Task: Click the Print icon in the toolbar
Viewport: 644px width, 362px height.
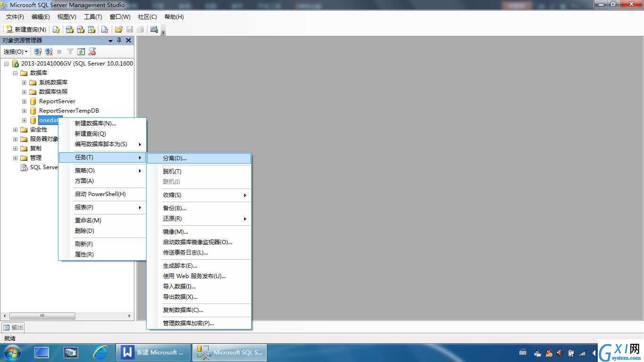Action: tap(140, 29)
